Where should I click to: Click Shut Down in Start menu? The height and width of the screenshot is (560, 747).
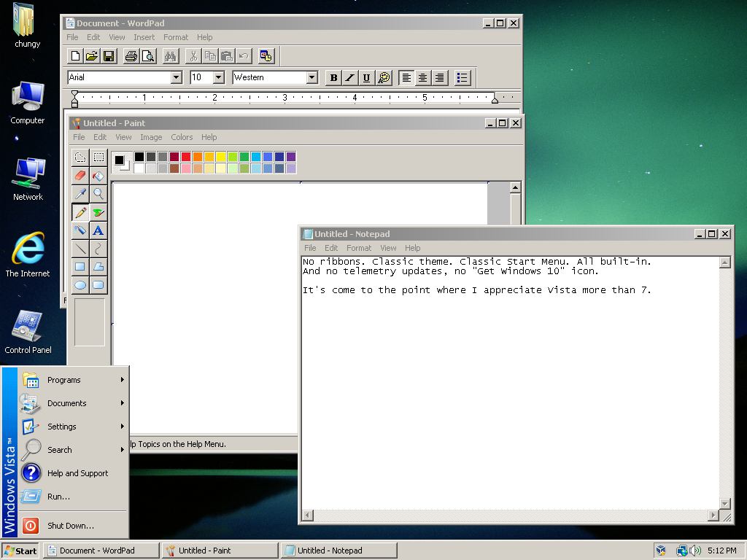coord(74,526)
